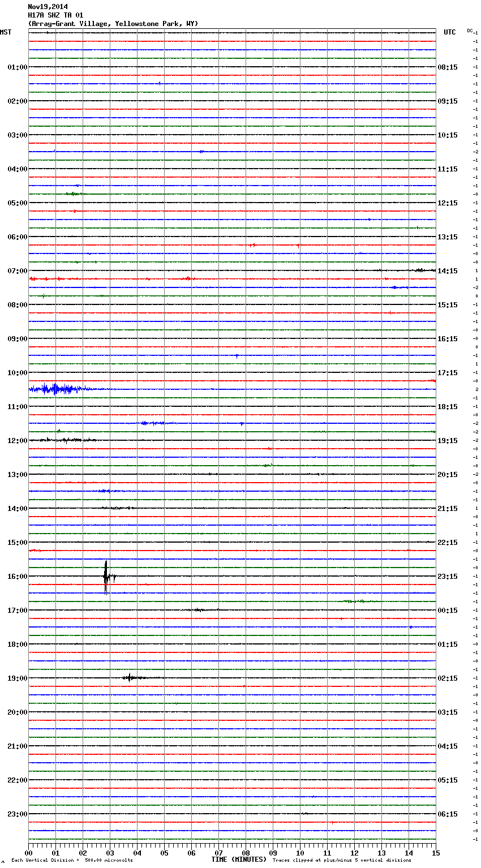Click the 03:15 UTC row label
This screenshot has height=868, width=481.
coord(448,712)
